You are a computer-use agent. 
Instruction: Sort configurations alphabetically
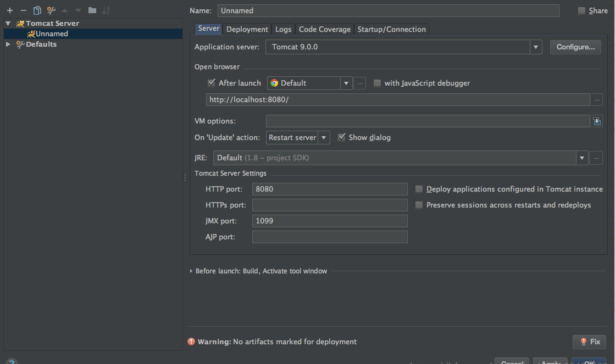click(106, 10)
